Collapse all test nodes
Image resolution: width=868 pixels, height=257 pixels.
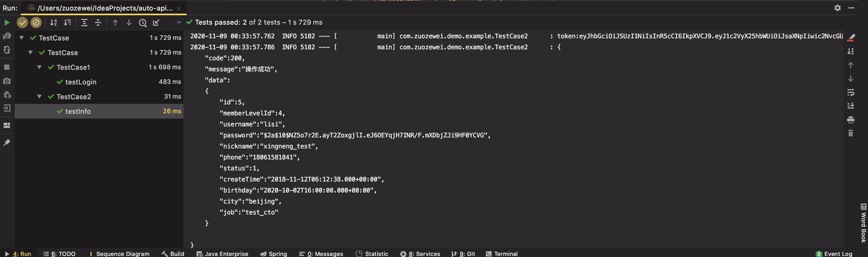pos(98,23)
